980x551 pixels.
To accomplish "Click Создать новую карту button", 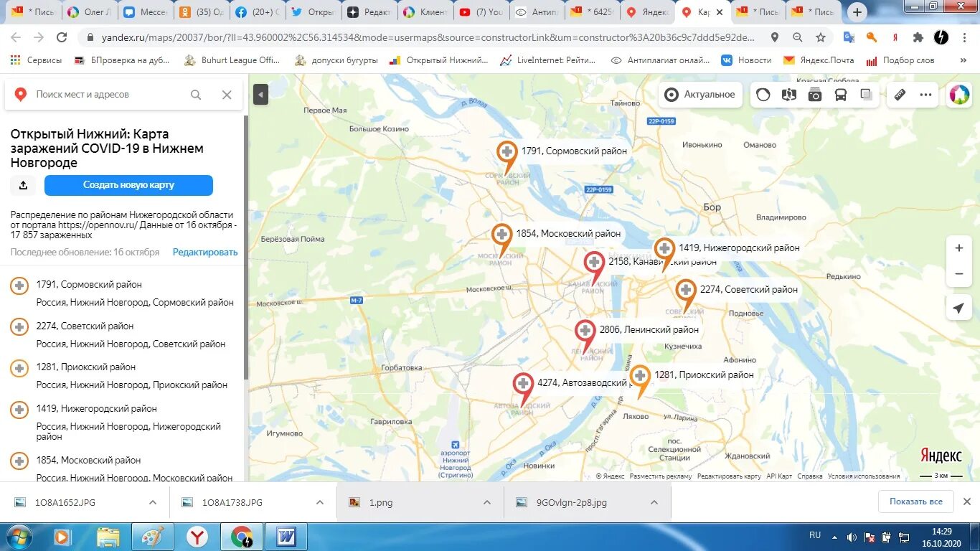I will (x=128, y=185).
